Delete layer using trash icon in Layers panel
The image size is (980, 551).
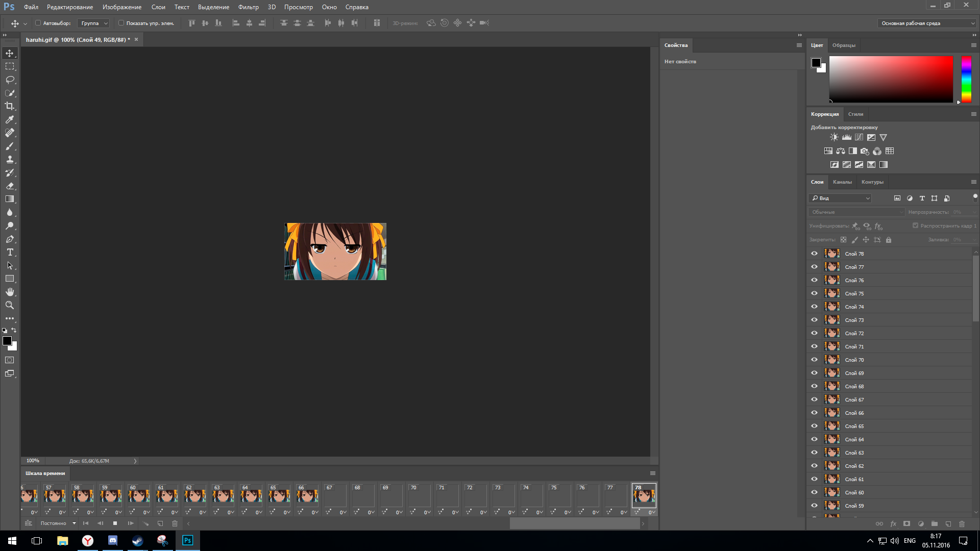click(x=962, y=523)
